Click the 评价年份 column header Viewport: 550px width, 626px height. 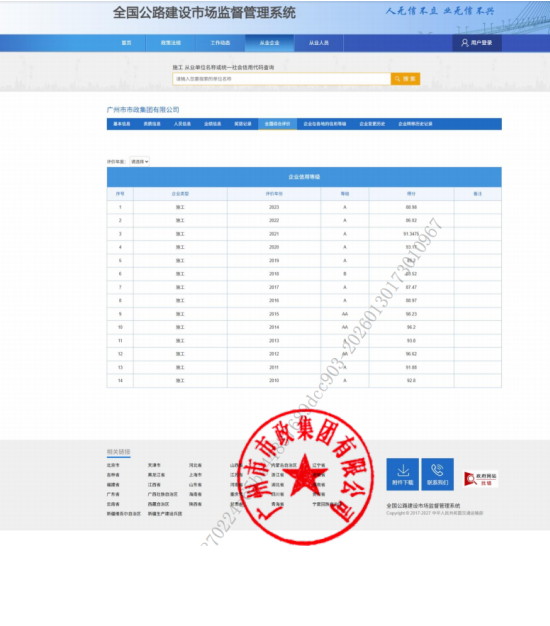pyautogui.click(x=274, y=194)
